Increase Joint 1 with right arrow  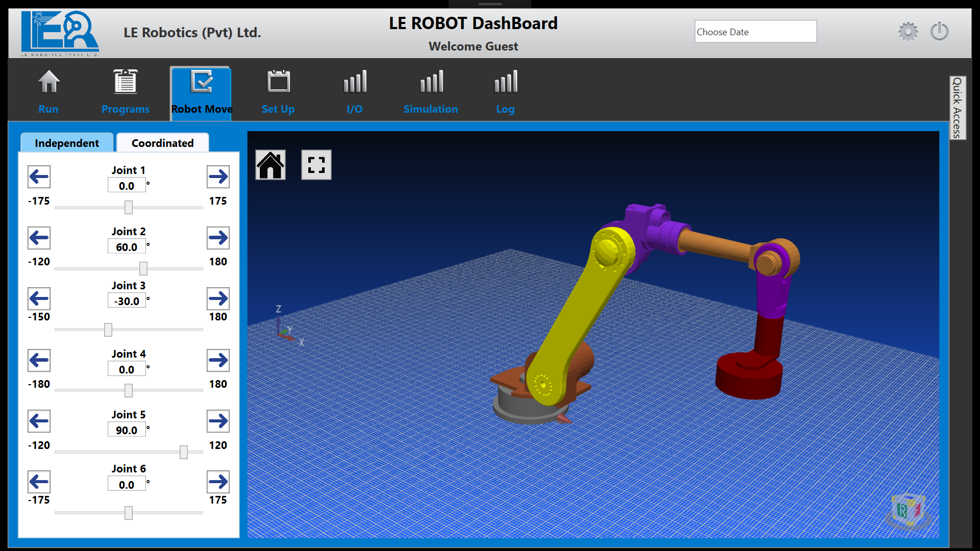[x=218, y=177]
